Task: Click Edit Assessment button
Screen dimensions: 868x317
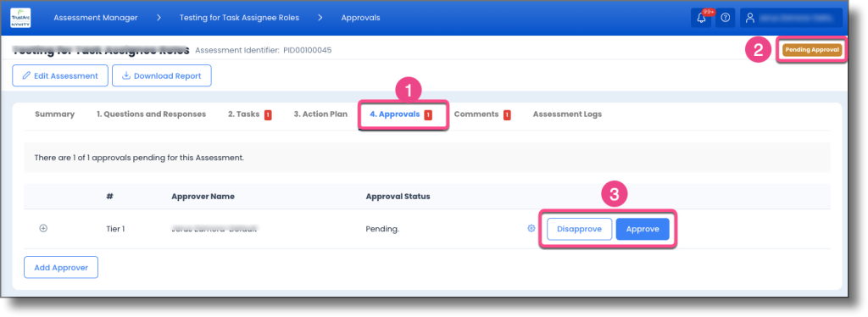Action: (60, 75)
